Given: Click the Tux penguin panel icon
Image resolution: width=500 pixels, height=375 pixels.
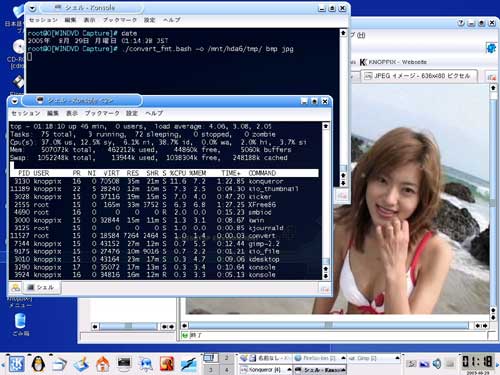Looking at the screenshot, I should [38, 364].
